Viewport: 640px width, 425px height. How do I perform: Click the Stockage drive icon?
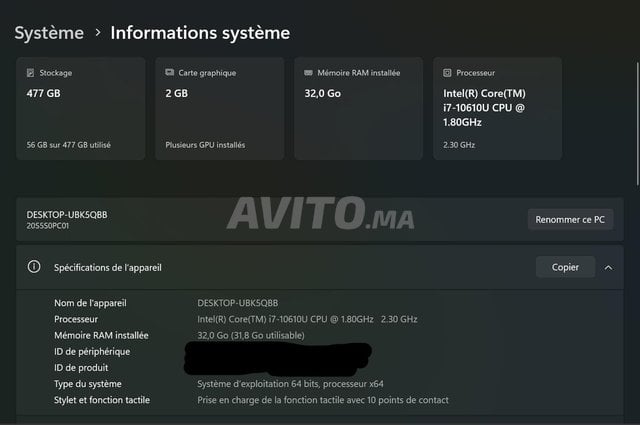[31, 73]
